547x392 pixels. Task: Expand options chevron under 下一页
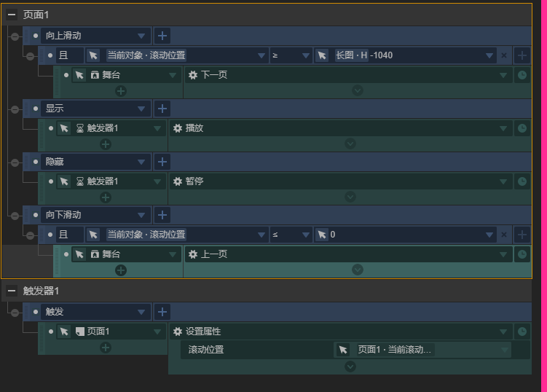point(358,91)
